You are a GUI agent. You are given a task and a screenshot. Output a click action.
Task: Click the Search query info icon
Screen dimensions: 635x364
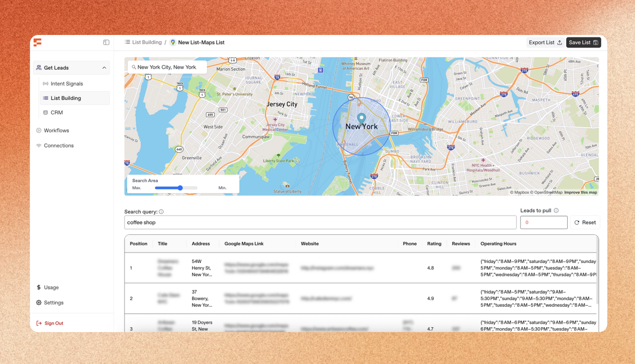[161, 212]
